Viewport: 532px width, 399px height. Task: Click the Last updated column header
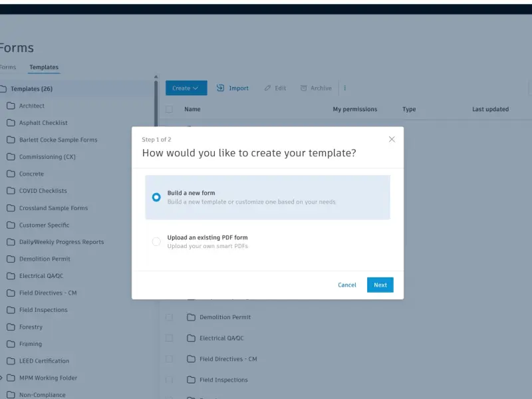pyautogui.click(x=490, y=109)
